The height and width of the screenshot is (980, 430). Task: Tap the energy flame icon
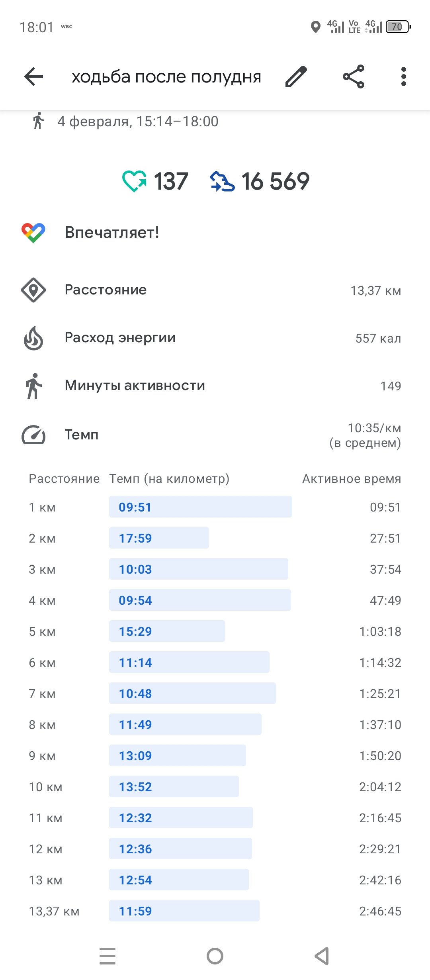pos(33,338)
